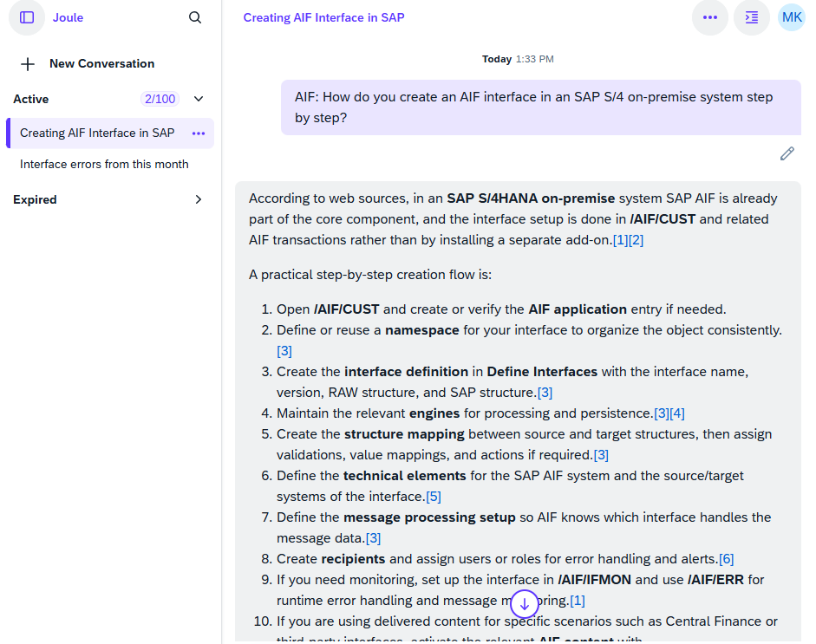Toggle the sidebar panel icon
816x644 pixels.
[27, 17]
